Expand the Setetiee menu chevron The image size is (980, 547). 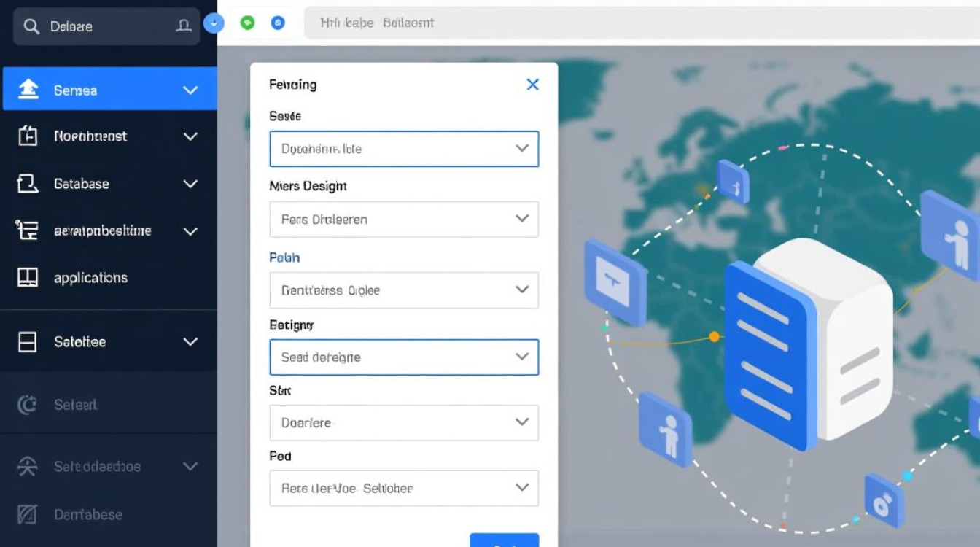(190, 341)
